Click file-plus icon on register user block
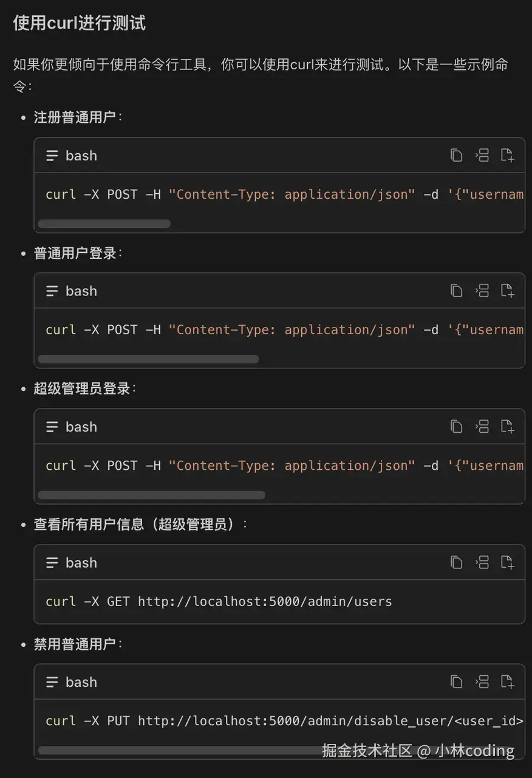 tap(508, 155)
